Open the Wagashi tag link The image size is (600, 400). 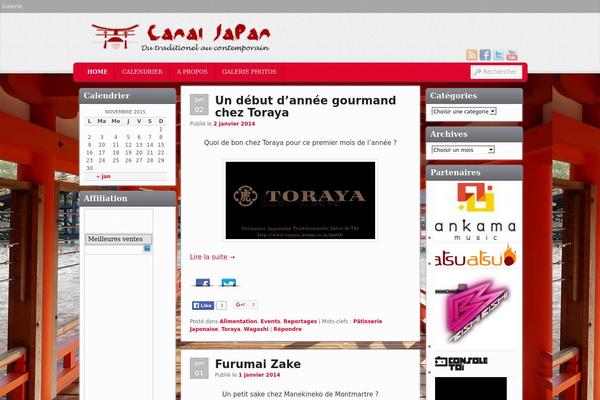256,329
